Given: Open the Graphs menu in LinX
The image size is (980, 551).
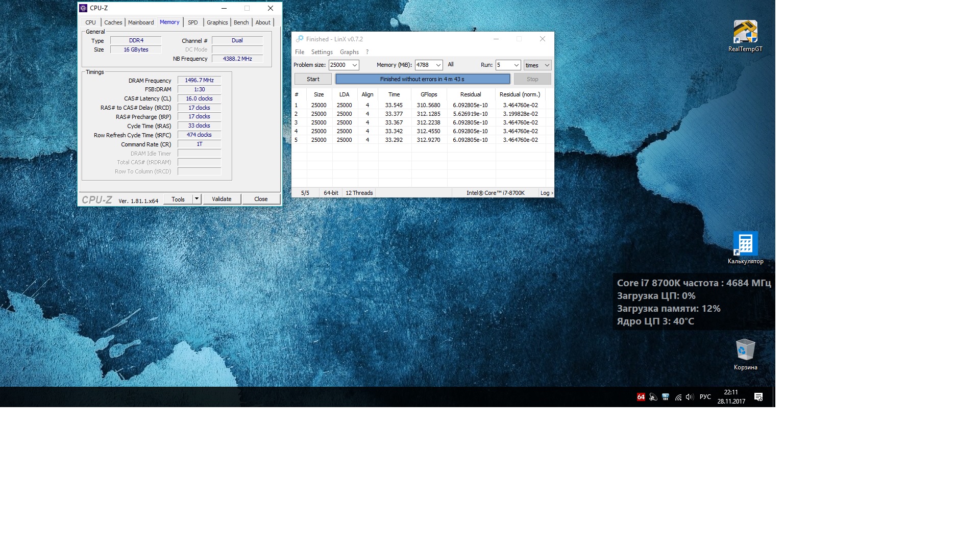Looking at the screenshot, I should (349, 52).
